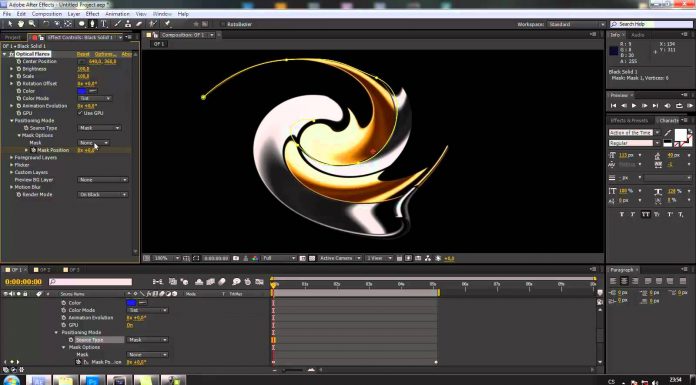Click the eyedropper in Character panel
This screenshot has width=696, height=385.
[668, 132]
